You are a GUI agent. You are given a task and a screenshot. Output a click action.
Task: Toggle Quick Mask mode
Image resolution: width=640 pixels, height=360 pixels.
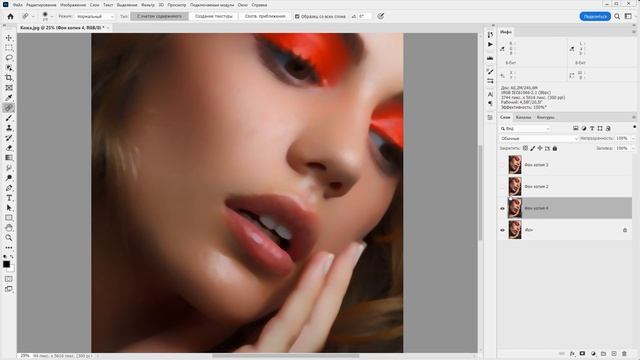(x=9, y=279)
